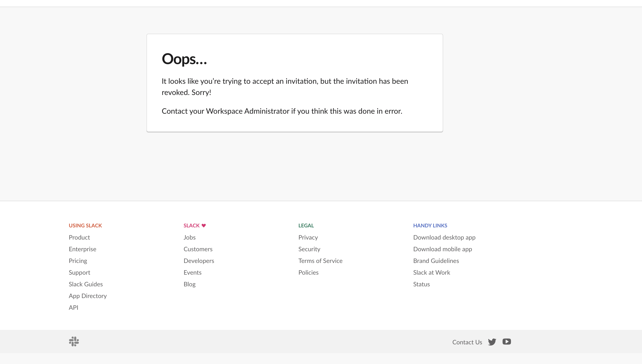This screenshot has width=642, height=364.
Task: Click the heart beside SLACK heading
Action: pos(204,226)
